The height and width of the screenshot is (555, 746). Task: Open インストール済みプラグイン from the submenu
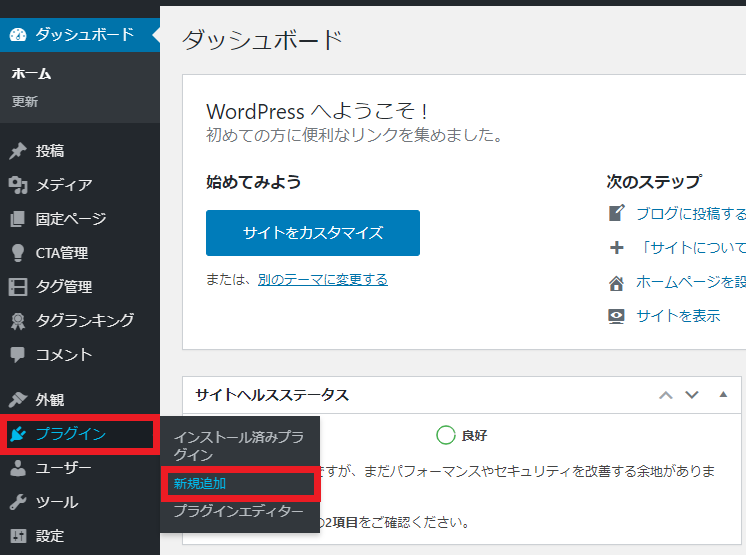pyautogui.click(x=238, y=446)
